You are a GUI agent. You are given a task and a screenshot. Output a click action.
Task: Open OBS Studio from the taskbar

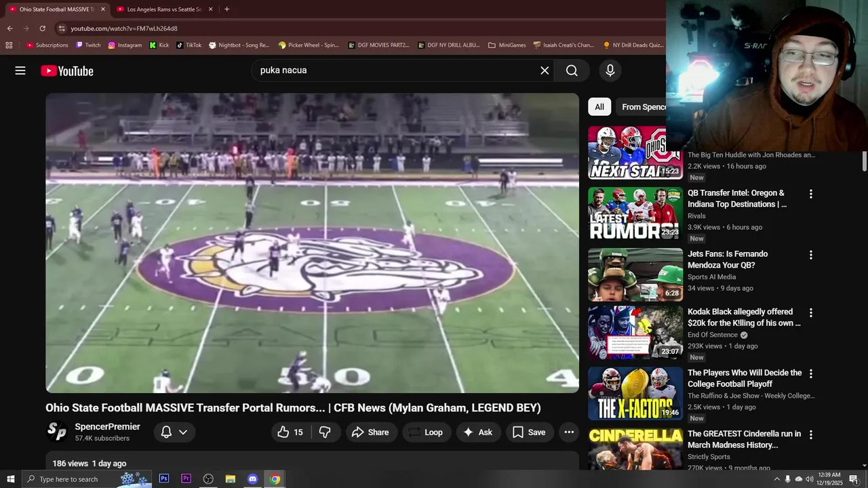(208, 479)
